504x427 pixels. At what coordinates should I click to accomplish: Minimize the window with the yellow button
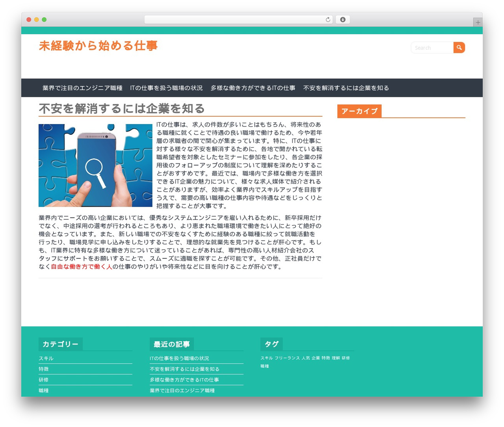coord(37,20)
